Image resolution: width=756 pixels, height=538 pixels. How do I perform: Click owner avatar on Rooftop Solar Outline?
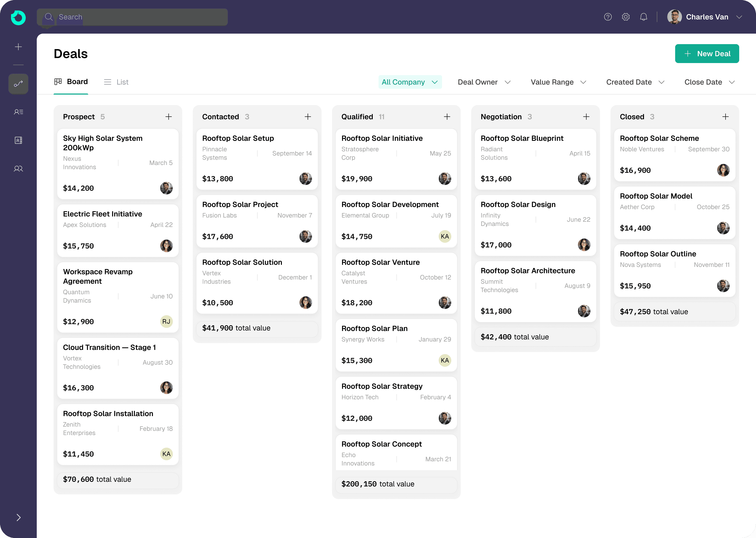(723, 286)
